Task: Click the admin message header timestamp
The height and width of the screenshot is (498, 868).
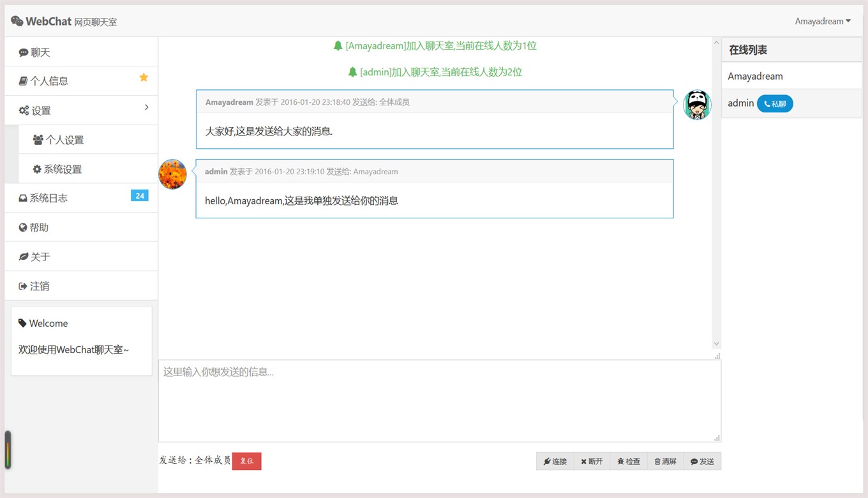Action: click(289, 172)
